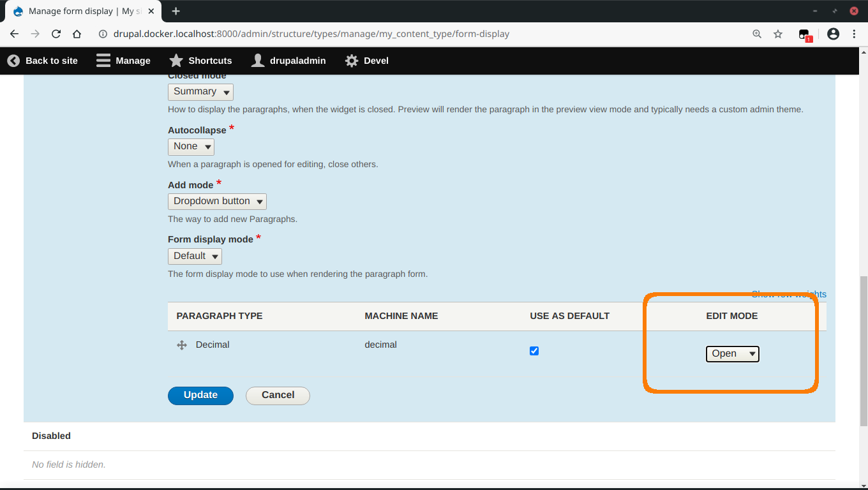Click the Devel gear icon
This screenshot has height=490, width=868.
click(351, 61)
